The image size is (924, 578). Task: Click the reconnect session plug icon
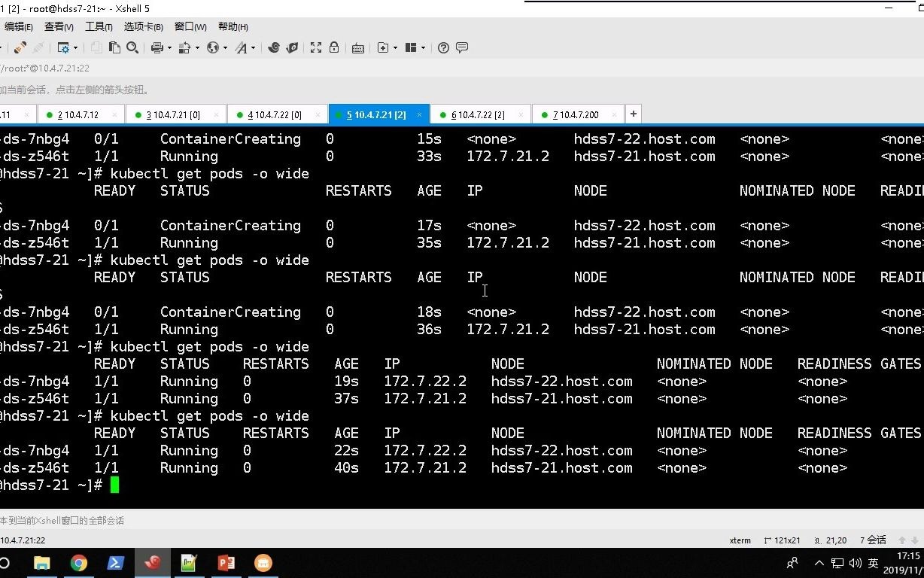[20, 47]
